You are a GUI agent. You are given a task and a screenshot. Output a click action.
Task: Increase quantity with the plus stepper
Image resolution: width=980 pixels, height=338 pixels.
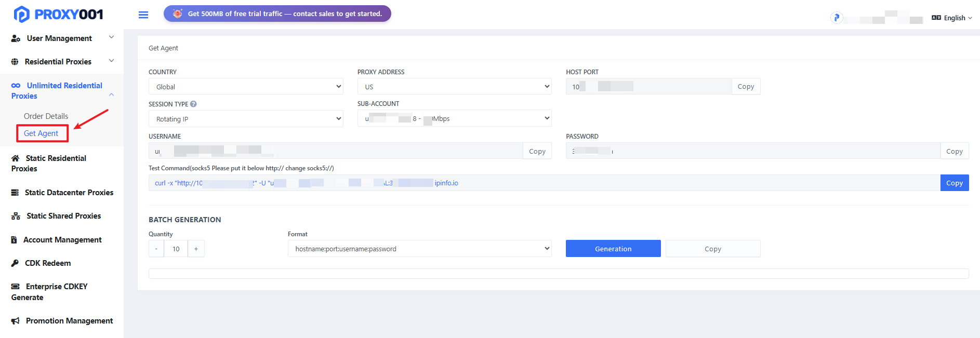point(196,249)
